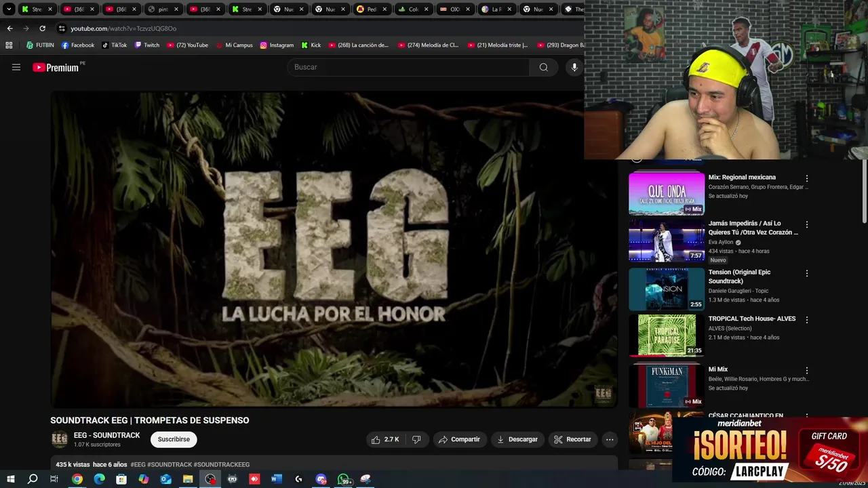Open WhatsApp from taskbar

click(x=344, y=479)
